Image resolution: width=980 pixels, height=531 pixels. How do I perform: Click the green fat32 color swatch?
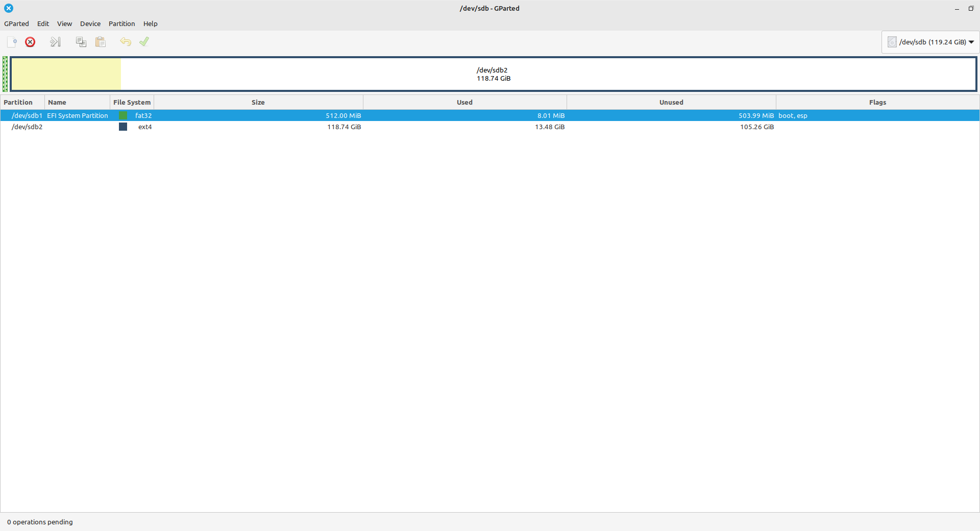point(123,115)
